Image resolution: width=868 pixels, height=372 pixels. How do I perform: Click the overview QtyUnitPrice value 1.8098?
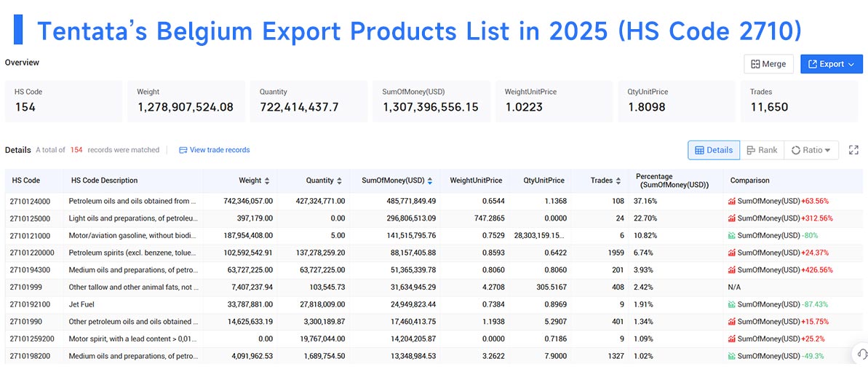tap(647, 108)
